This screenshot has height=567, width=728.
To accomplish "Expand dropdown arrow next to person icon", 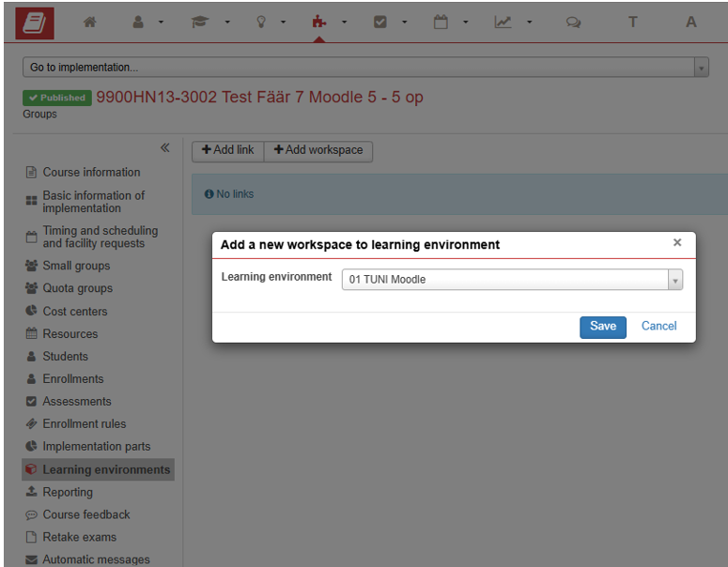I will (x=161, y=22).
